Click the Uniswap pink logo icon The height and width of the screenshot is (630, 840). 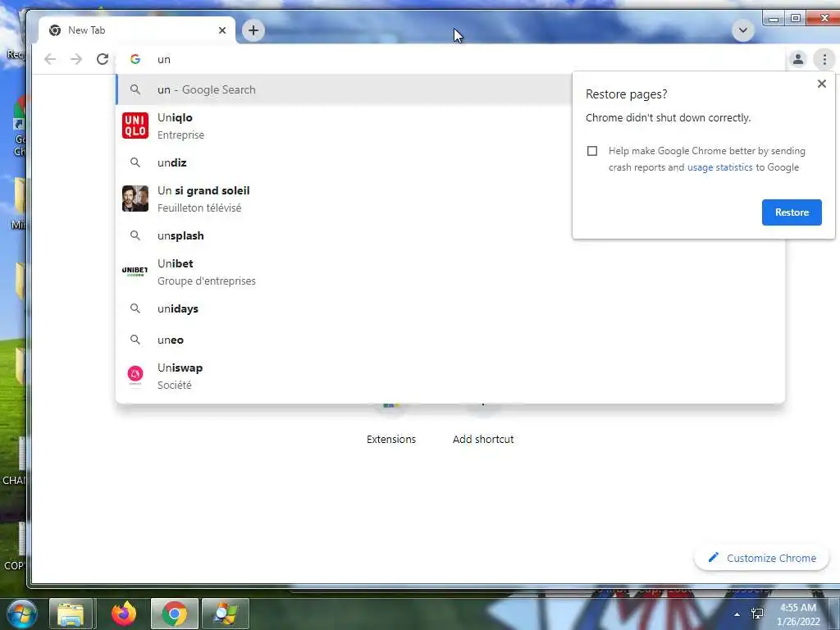tap(135, 374)
